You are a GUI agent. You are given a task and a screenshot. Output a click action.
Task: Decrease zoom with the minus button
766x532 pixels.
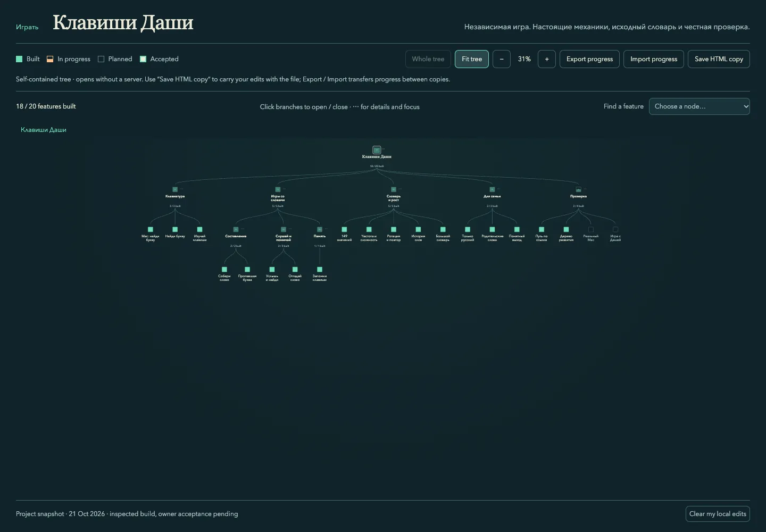tap(502, 59)
